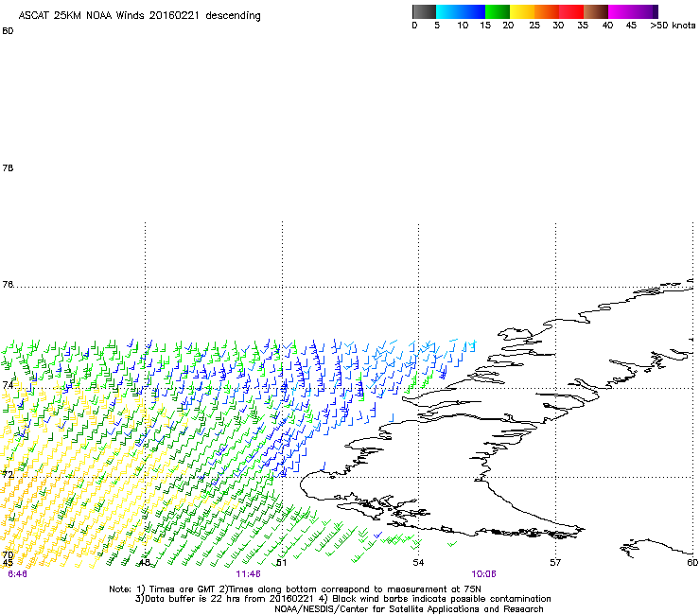Select the grey 0–5 knots color bar segment
Screen dimensions: 700x615
[424, 11]
